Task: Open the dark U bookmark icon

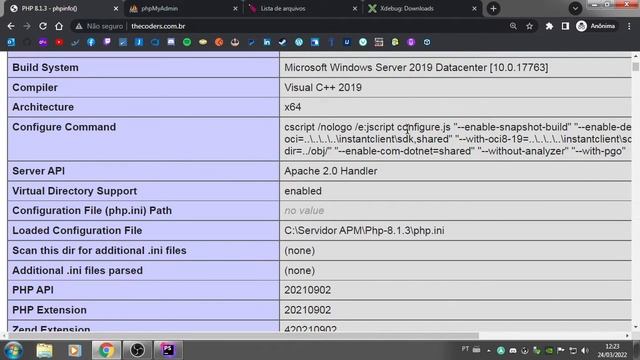Action: 347,42
